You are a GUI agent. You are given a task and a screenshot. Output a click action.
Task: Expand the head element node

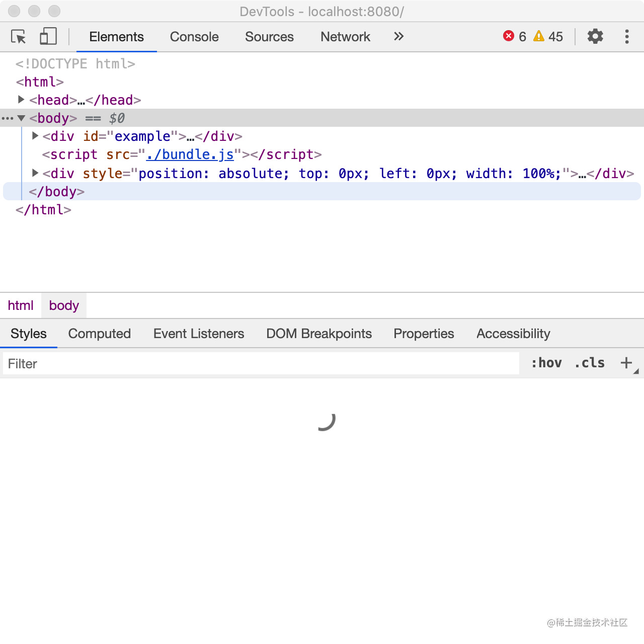[21, 100]
